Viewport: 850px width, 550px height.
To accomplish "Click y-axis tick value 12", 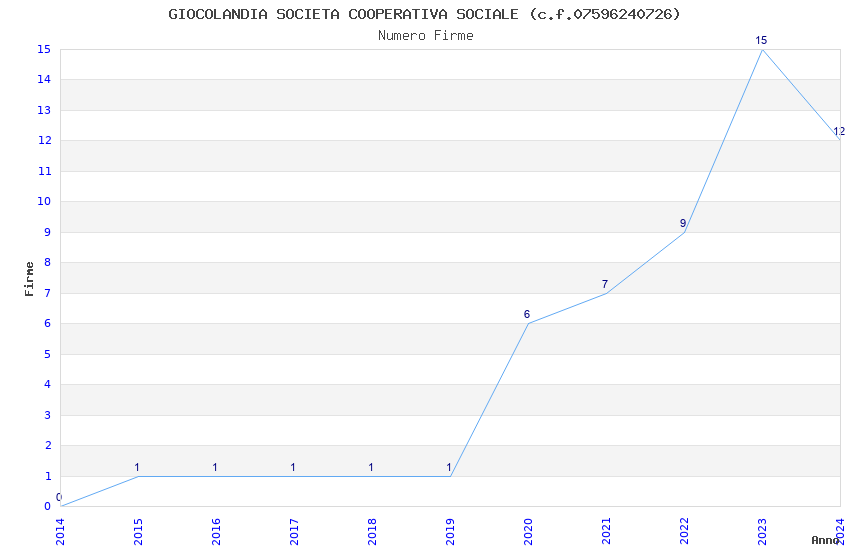I will (44, 140).
